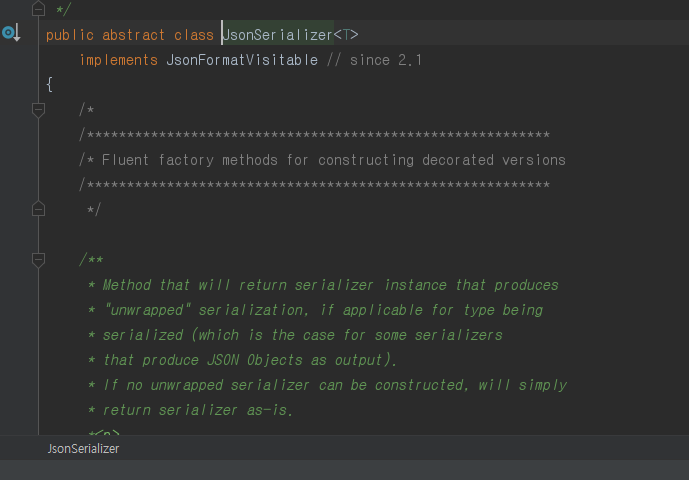Click the second asterisk divider comment line

pos(314,185)
